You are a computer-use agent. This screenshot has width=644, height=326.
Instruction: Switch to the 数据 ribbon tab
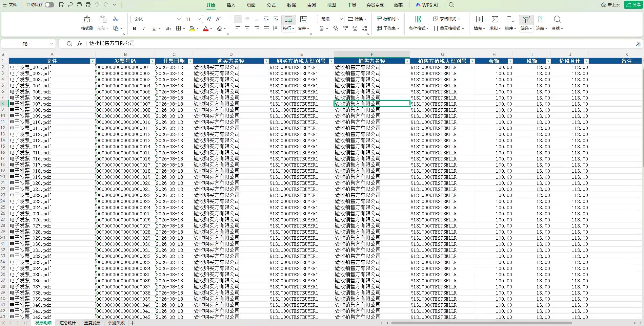click(x=291, y=5)
